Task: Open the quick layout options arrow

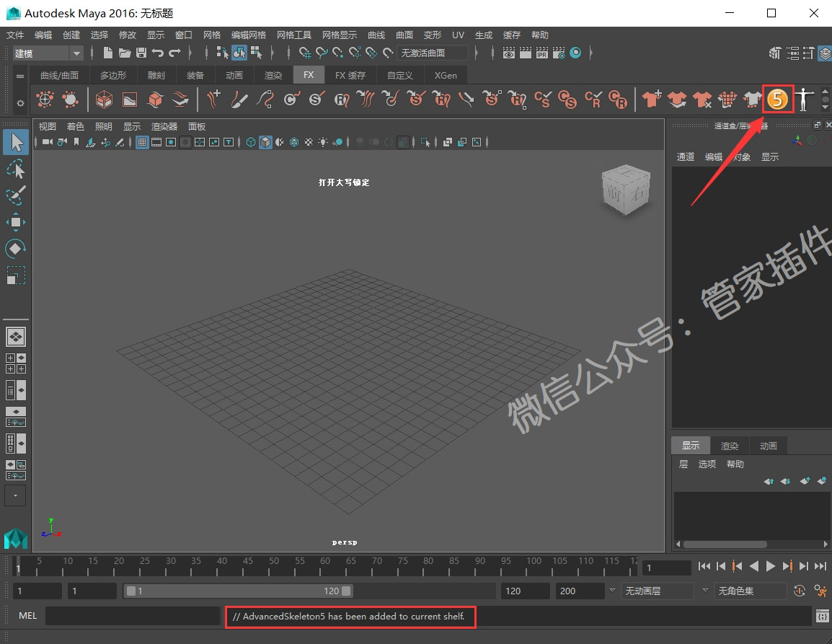Action: [x=15, y=495]
